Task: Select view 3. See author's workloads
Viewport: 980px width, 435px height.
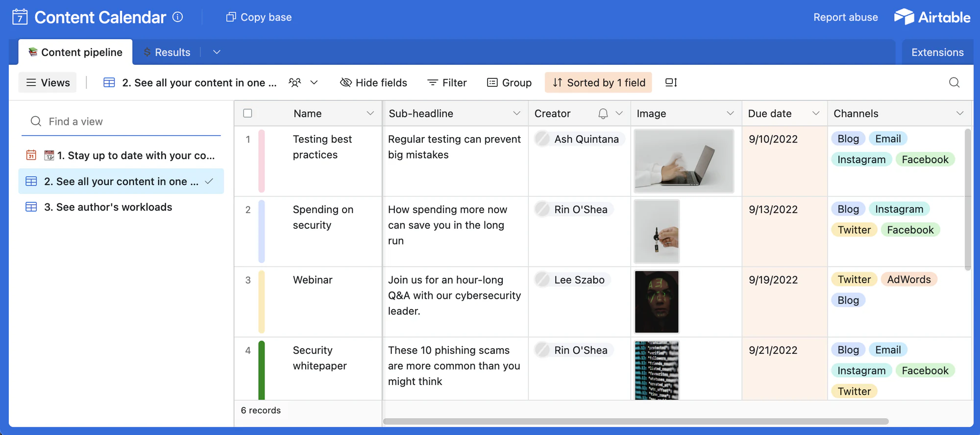Action: 121,207
